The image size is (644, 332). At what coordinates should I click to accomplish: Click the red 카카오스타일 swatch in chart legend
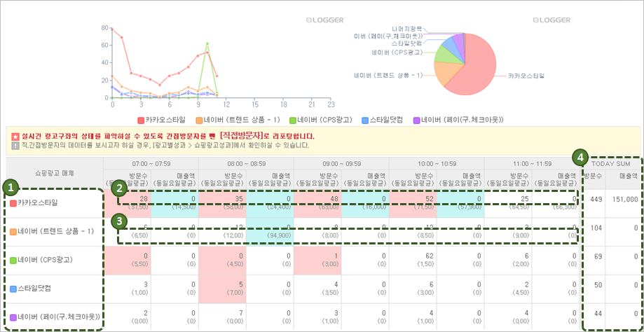click(140, 120)
